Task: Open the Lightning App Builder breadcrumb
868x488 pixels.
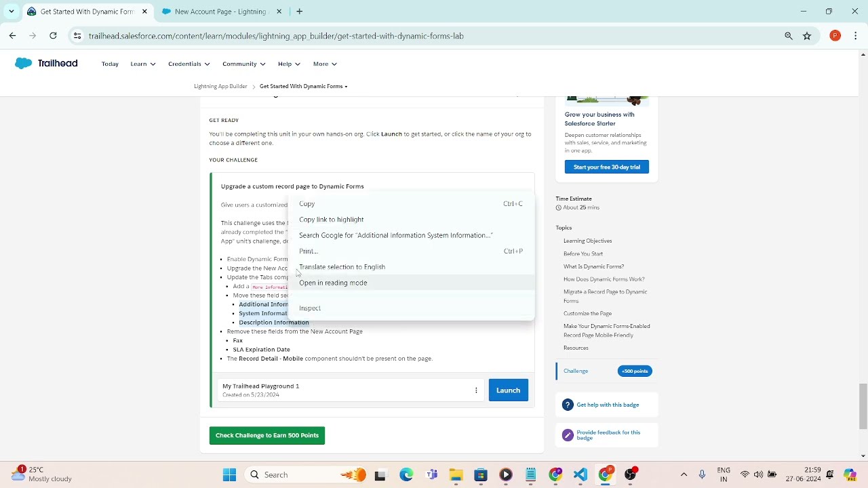Action: tap(220, 87)
